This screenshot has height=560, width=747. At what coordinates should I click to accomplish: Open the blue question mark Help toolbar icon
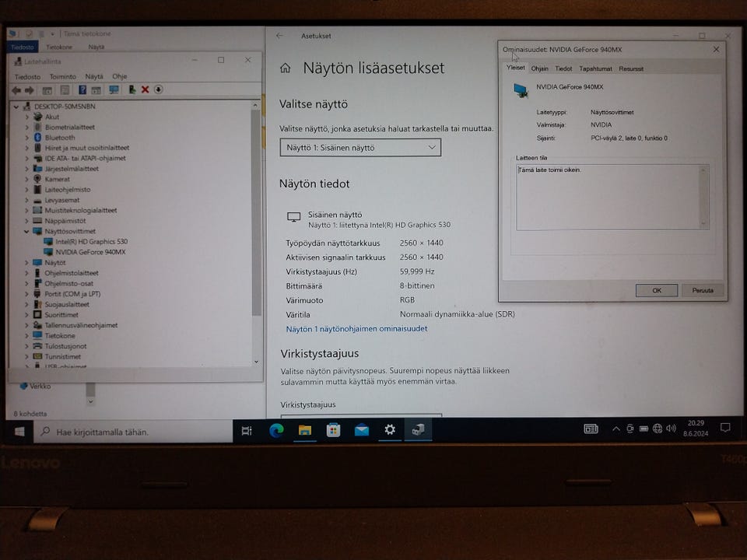click(82, 89)
